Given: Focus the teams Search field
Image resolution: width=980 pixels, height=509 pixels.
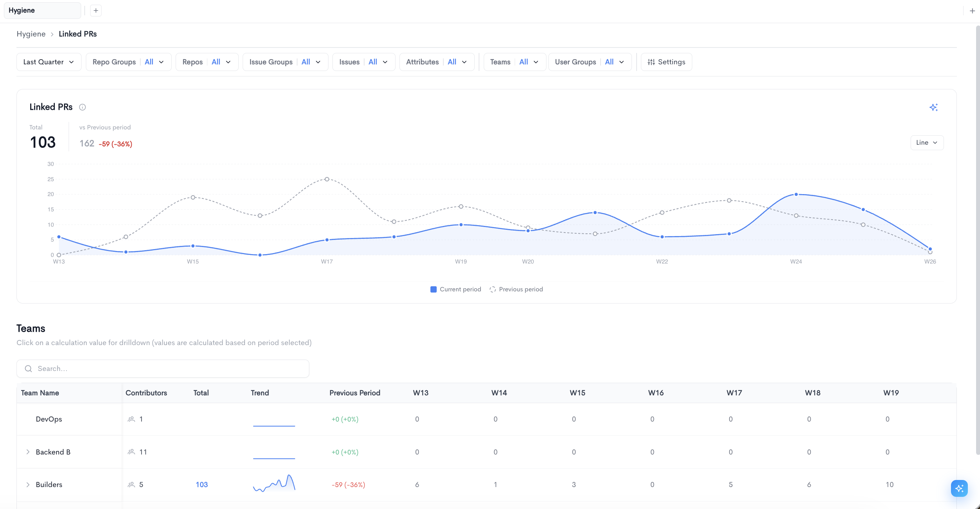Looking at the screenshot, I should [163, 369].
